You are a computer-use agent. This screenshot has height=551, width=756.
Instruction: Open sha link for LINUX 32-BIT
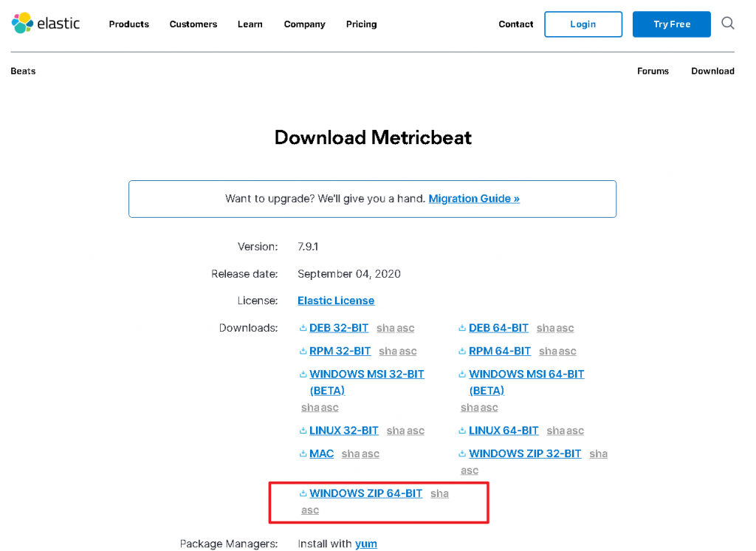point(396,431)
